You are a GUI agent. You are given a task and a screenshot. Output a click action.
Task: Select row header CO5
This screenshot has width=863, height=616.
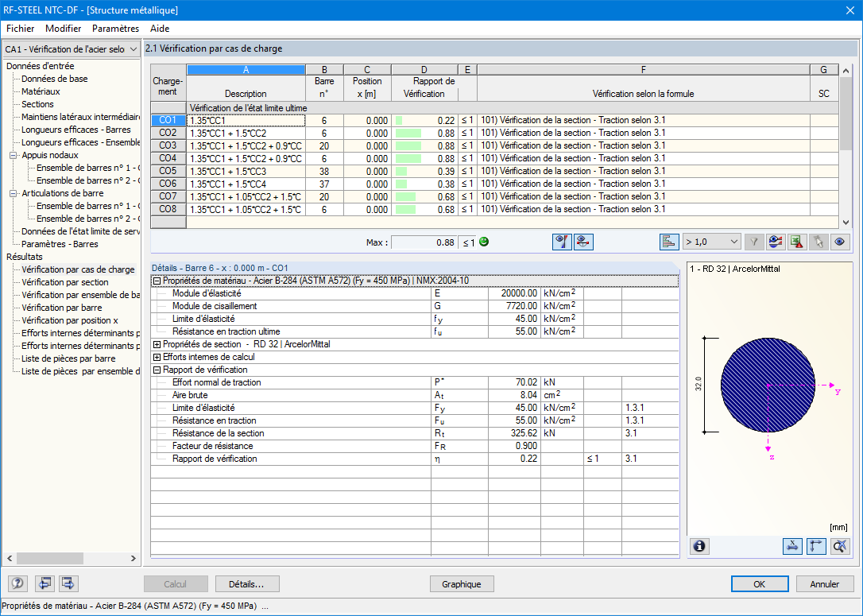(168, 171)
